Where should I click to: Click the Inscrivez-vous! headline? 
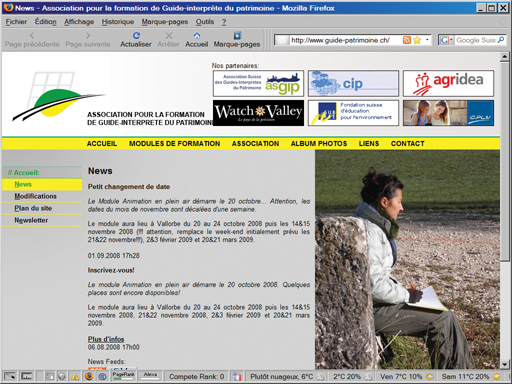(x=111, y=270)
